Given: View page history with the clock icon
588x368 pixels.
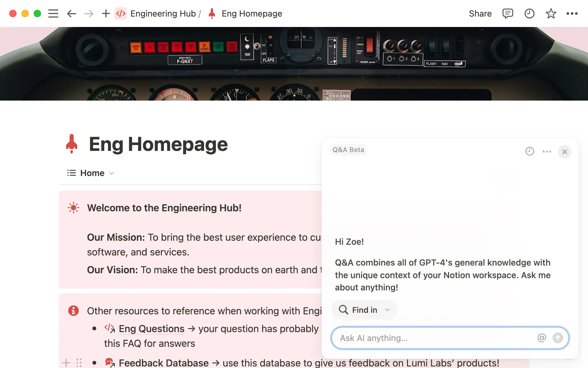Looking at the screenshot, I should click(529, 13).
